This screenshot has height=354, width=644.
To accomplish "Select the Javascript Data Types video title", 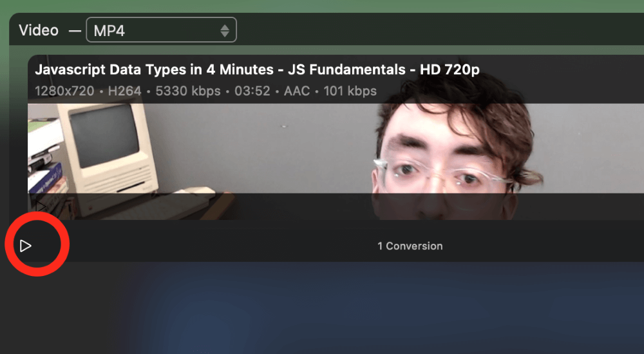I will pos(257,70).
